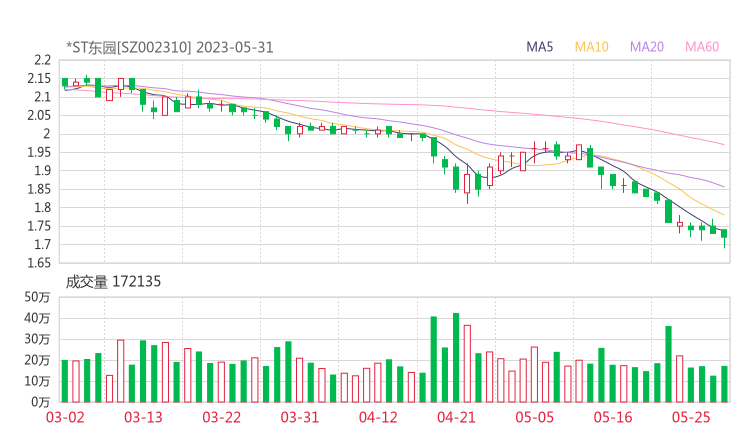Click the 04-12 date axis label

click(x=378, y=417)
